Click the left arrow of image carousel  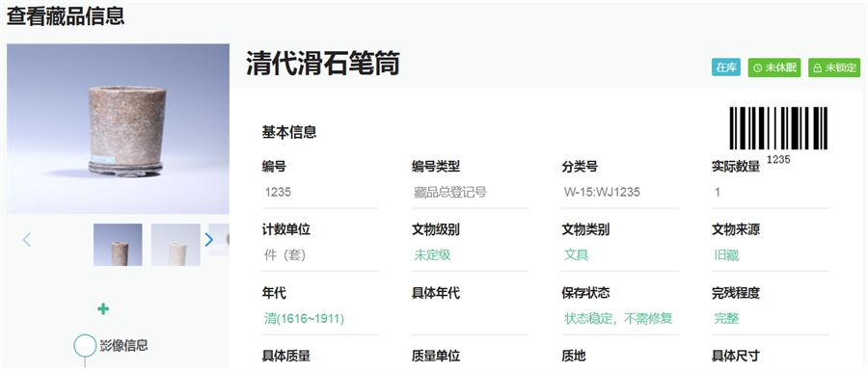point(27,240)
